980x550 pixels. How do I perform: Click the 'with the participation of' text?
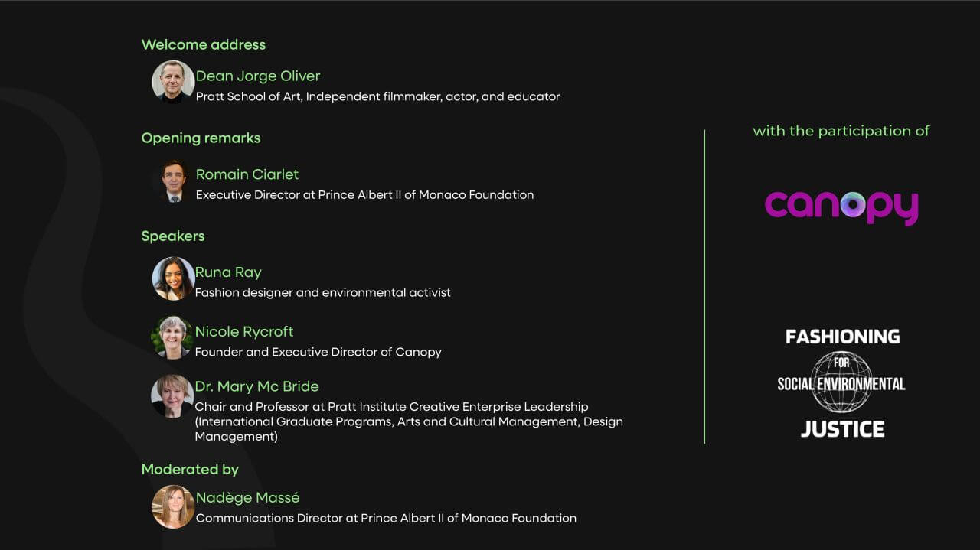point(841,131)
